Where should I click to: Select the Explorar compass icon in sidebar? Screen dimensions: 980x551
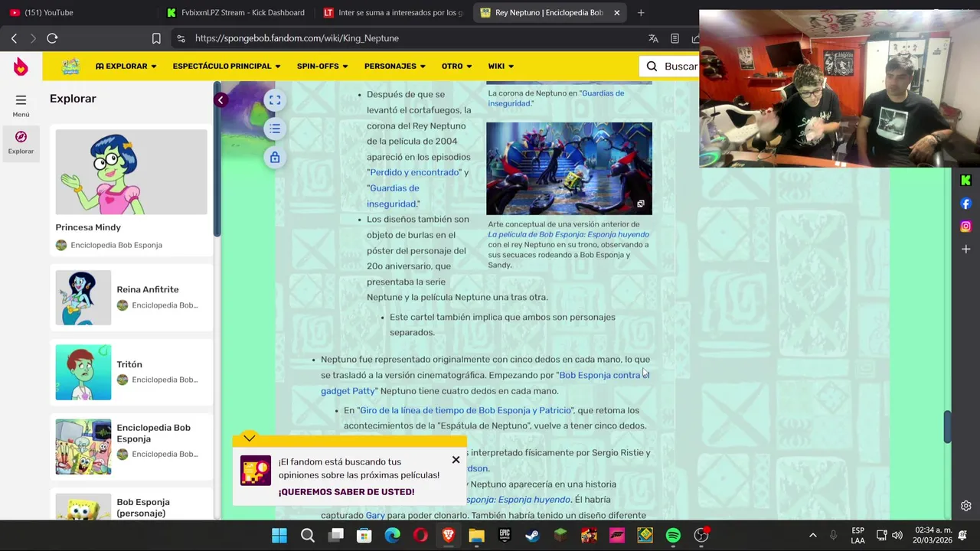(21, 137)
